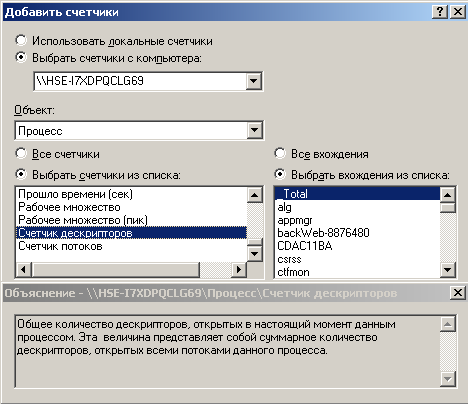The width and height of the screenshot is (468, 404).
Task: Close the Объяснение explanation panel
Action: coord(457,293)
